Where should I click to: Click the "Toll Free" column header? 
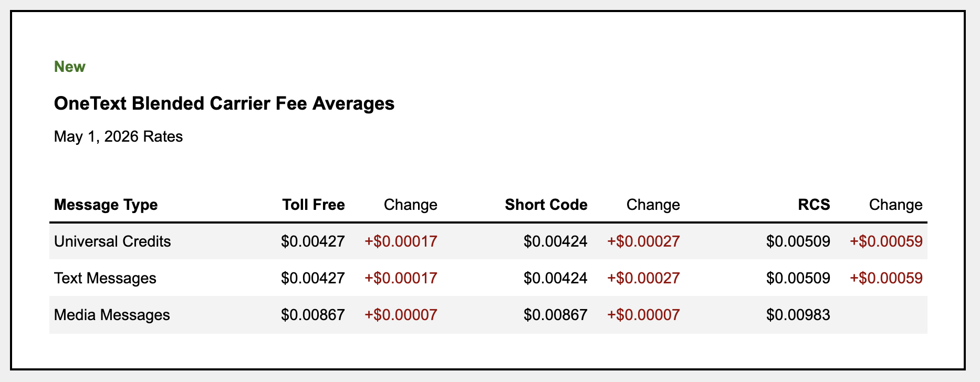click(x=314, y=204)
